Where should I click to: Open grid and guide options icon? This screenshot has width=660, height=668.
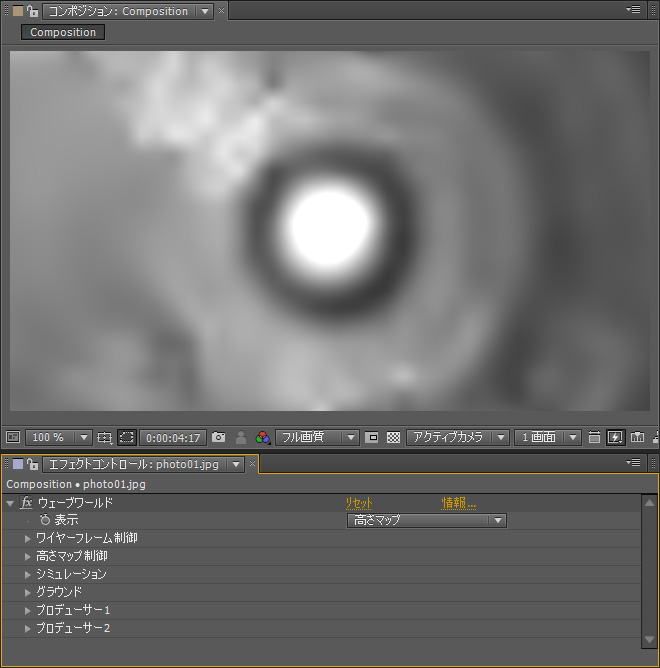104,437
